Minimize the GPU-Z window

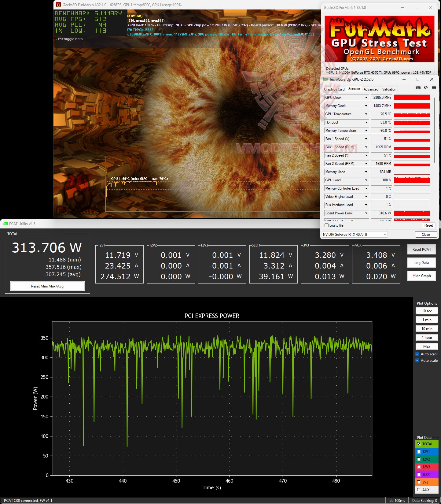(x=404, y=79)
